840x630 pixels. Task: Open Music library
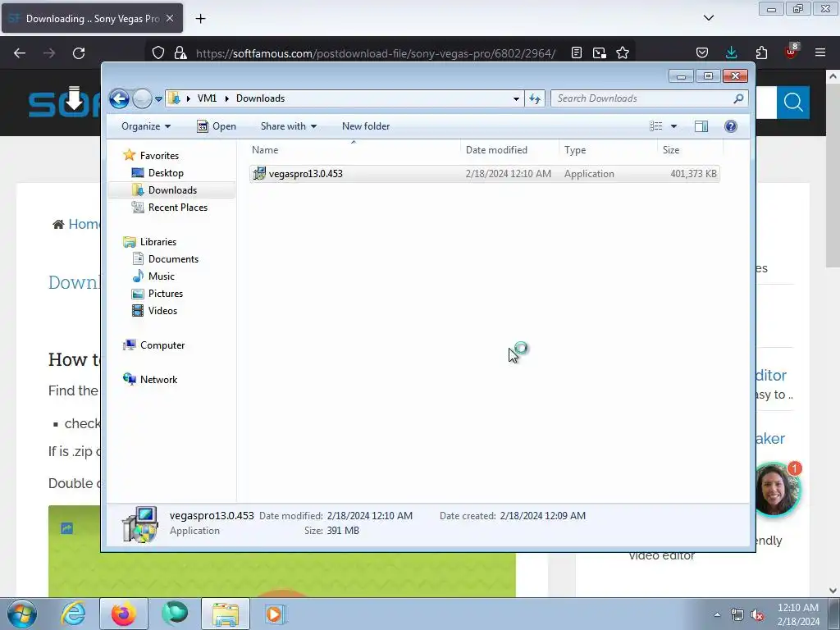pyautogui.click(x=162, y=276)
